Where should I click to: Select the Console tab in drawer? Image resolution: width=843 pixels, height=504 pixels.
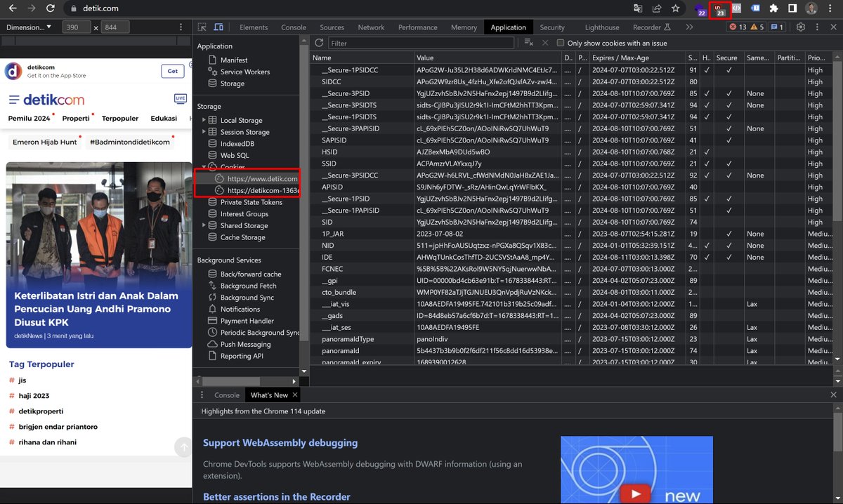(227, 395)
